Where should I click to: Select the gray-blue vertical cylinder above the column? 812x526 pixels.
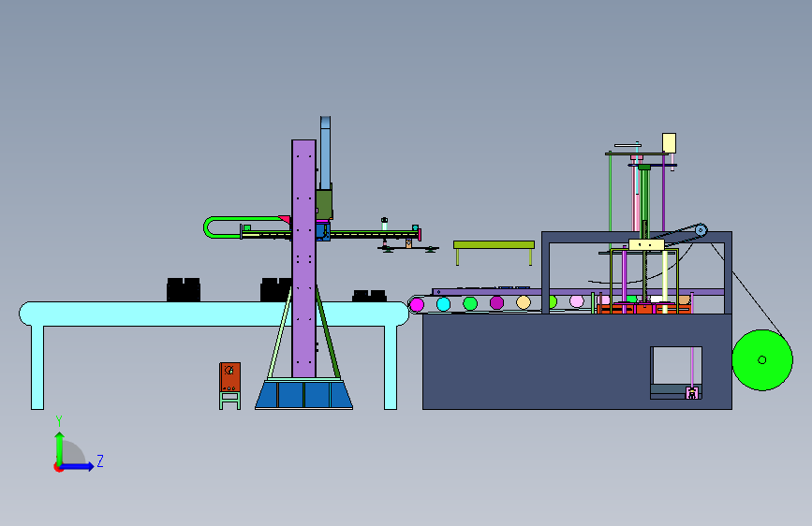(x=325, y=153)
